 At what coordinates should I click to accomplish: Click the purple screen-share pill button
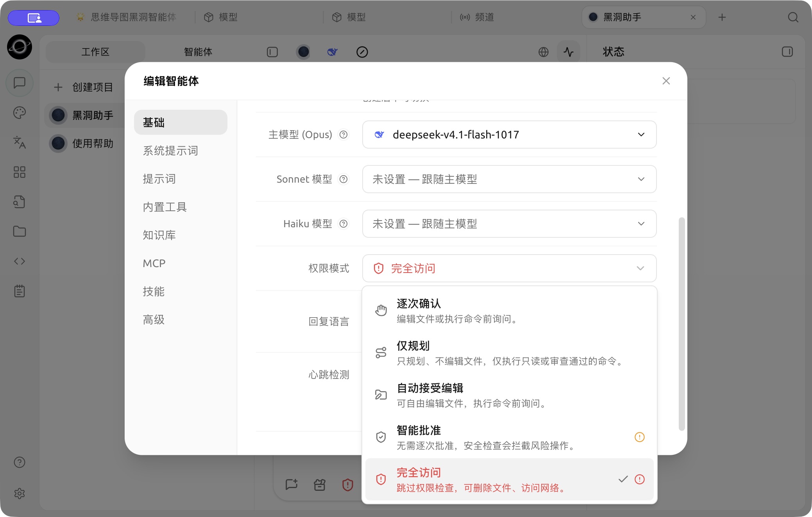(x=34, y=18)
